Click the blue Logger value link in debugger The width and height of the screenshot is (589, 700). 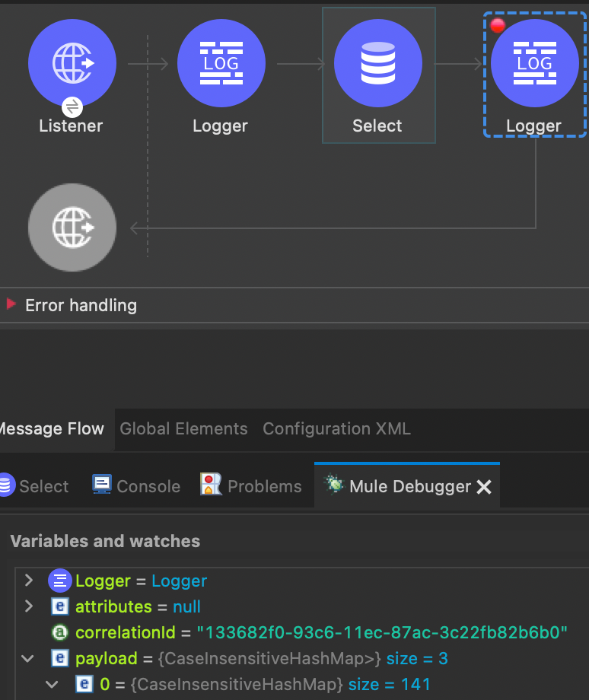[179, 581]
